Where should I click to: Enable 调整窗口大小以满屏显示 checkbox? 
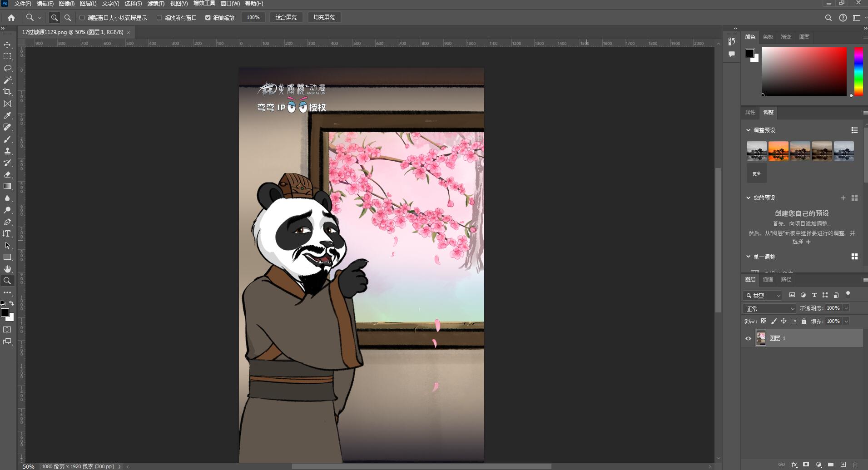pos(82,18)
